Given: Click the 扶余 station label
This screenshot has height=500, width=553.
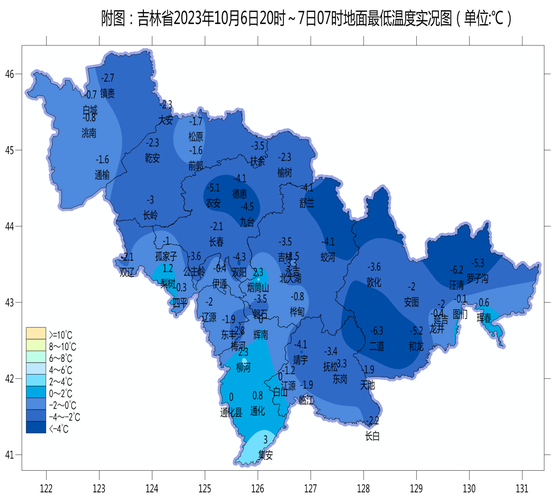Looking at the screenshot, I should tap(258, 161).
